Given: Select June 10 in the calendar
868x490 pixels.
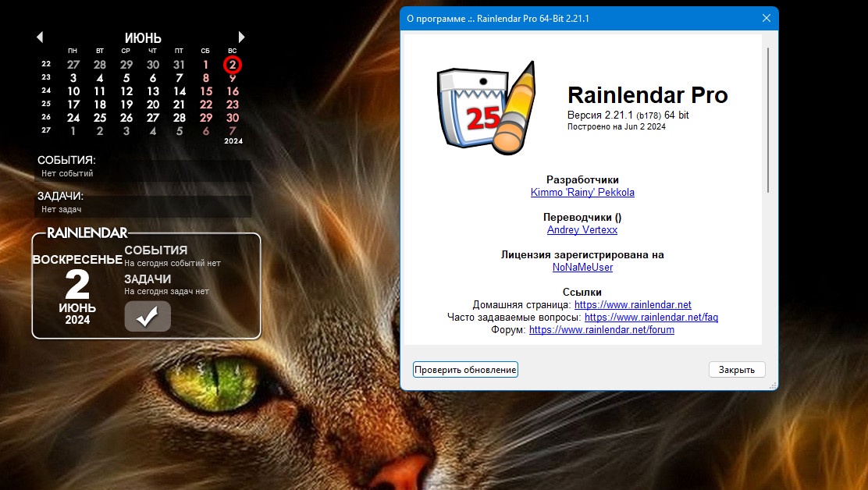Looking at the screenshot, I should click(x=73, y=91).
